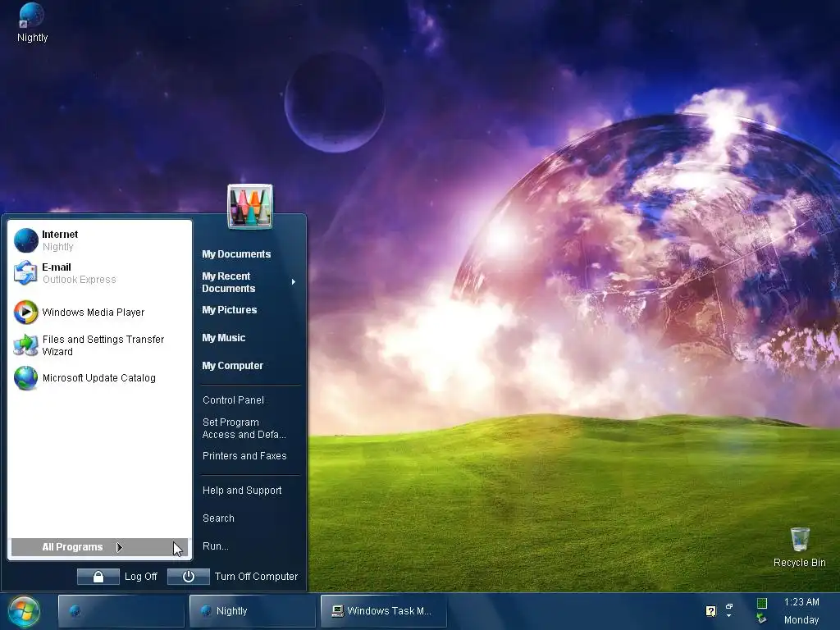Switch to the Nightly taskbar window

[253, 610]
